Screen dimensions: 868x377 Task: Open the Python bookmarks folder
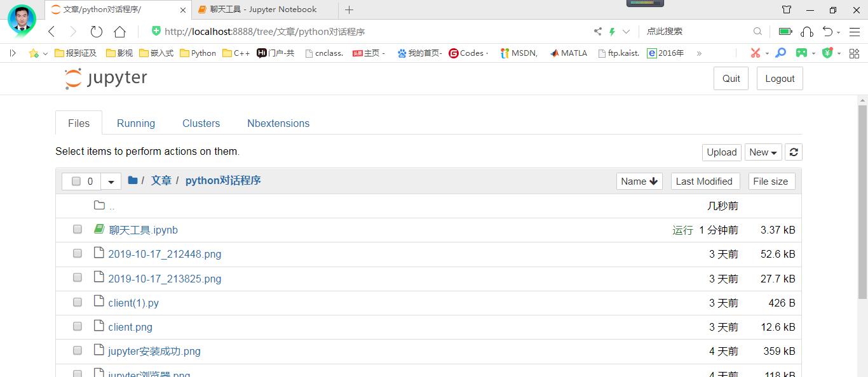click(x=198, y=53)
